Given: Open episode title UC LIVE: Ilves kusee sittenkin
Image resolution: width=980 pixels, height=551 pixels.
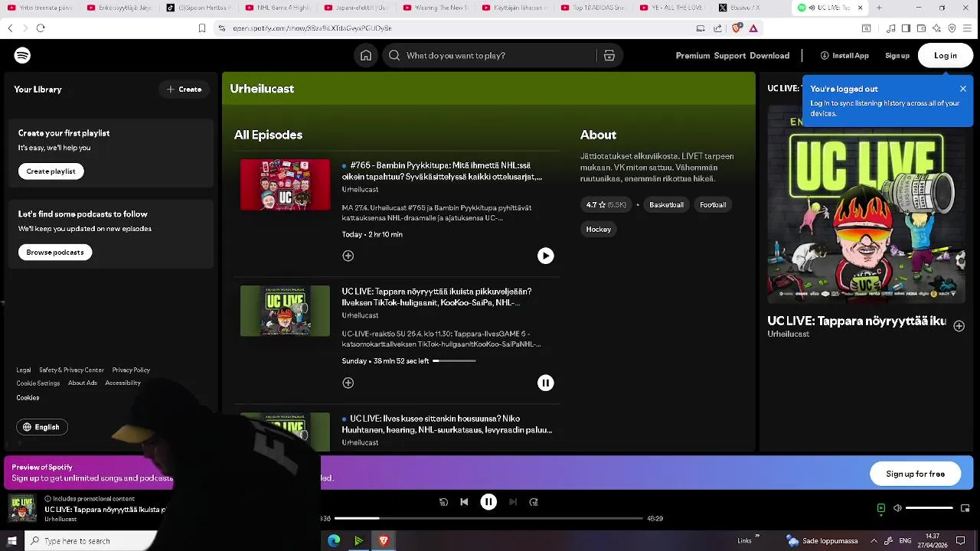Looking at the screenshot, I should tap(447, 425).
